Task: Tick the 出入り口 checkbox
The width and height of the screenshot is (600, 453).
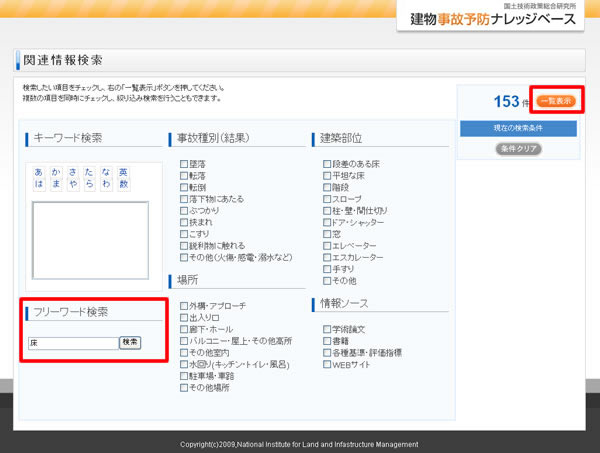Action: coord(184,318)
